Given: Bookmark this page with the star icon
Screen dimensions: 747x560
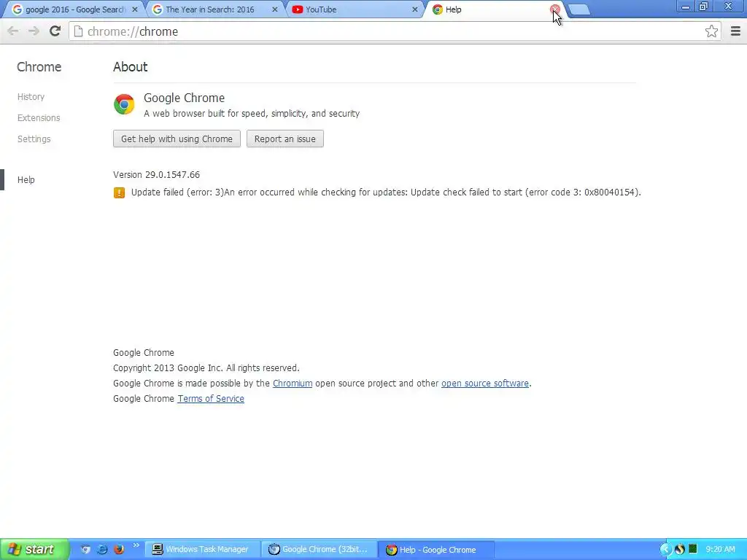Looking at the screenshot, I should 711,31.
